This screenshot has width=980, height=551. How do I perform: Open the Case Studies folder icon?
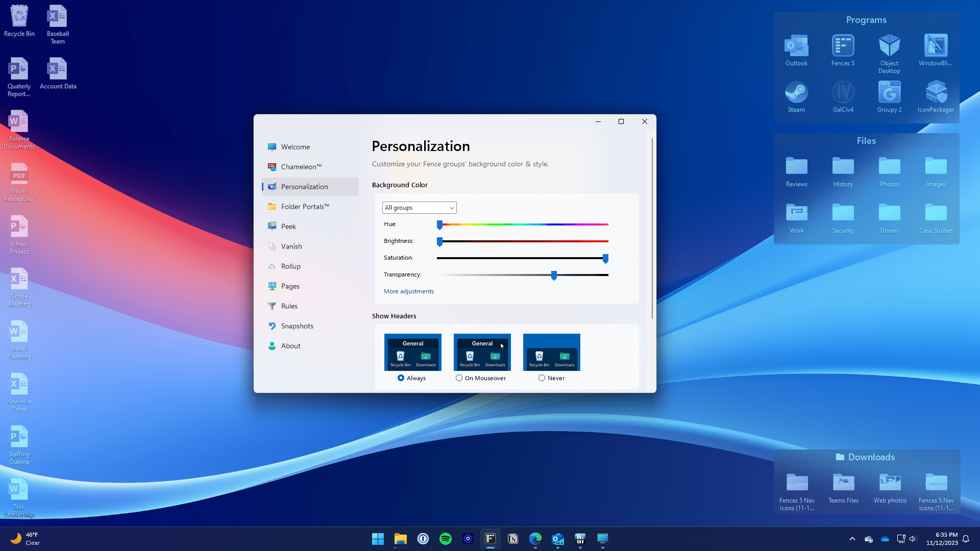click(x=936, y=217)
